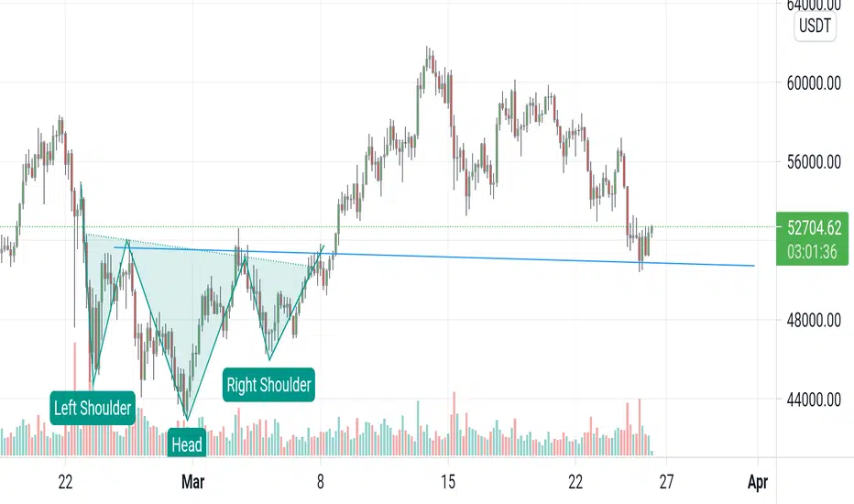854x504 pixels.
Task: Select the Head annotation label
Action: 187,444
